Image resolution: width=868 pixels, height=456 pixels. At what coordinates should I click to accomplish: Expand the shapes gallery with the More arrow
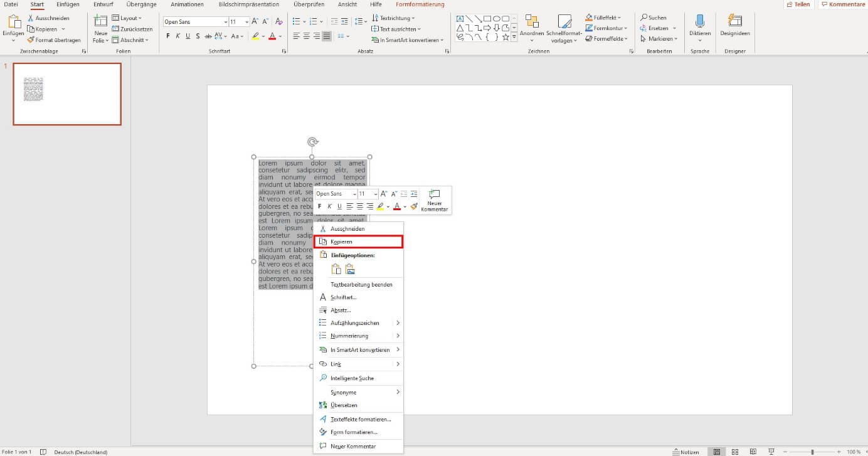point(514,38)
